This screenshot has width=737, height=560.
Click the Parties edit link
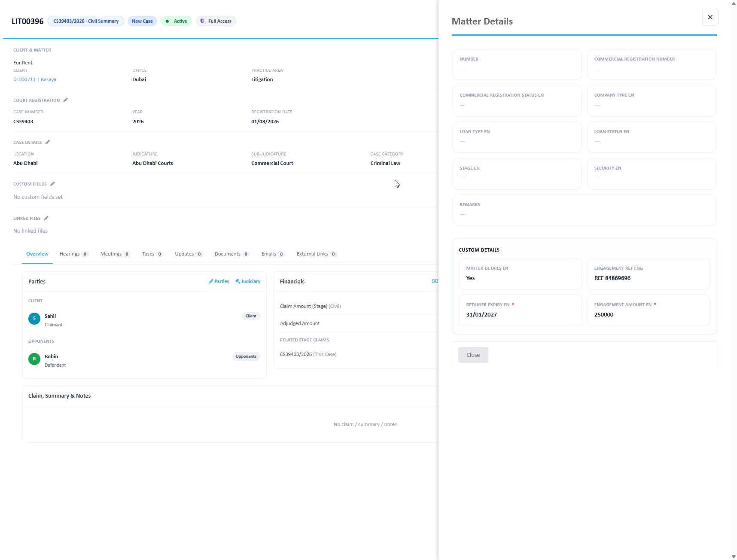click(x=219, y=281)
